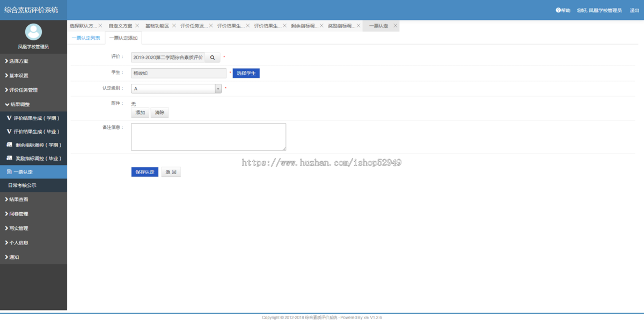
Task: Click the 选择学生 button
Action: point(246,73)
